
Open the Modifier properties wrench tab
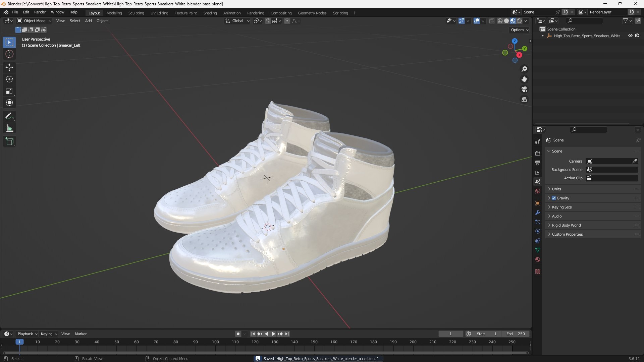538,213
